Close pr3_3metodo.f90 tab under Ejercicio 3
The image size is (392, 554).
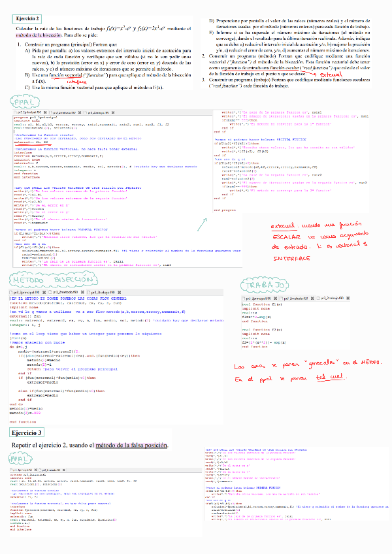64,470
